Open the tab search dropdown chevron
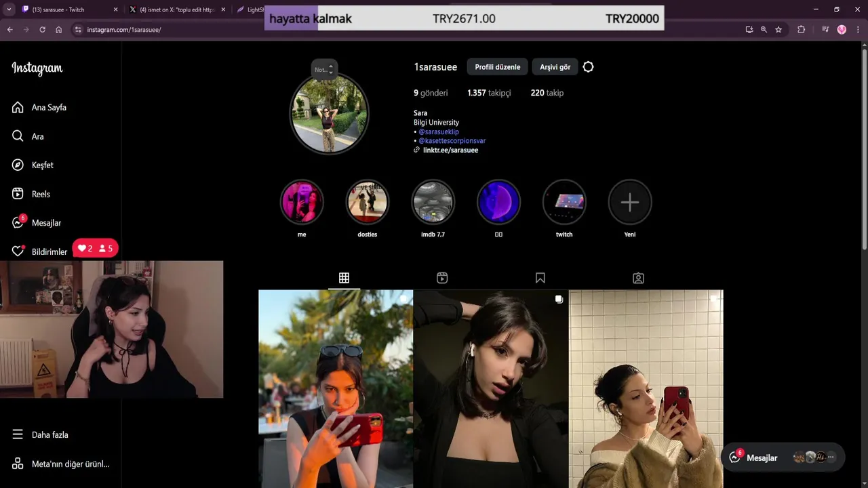Image resolution: width=868 pixels, height=488 pixels. tap(9, 9)
